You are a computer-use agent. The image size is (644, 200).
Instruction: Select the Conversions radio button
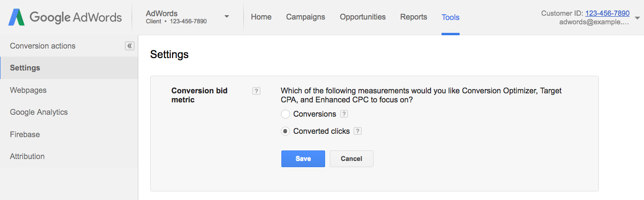click(285, 114)
